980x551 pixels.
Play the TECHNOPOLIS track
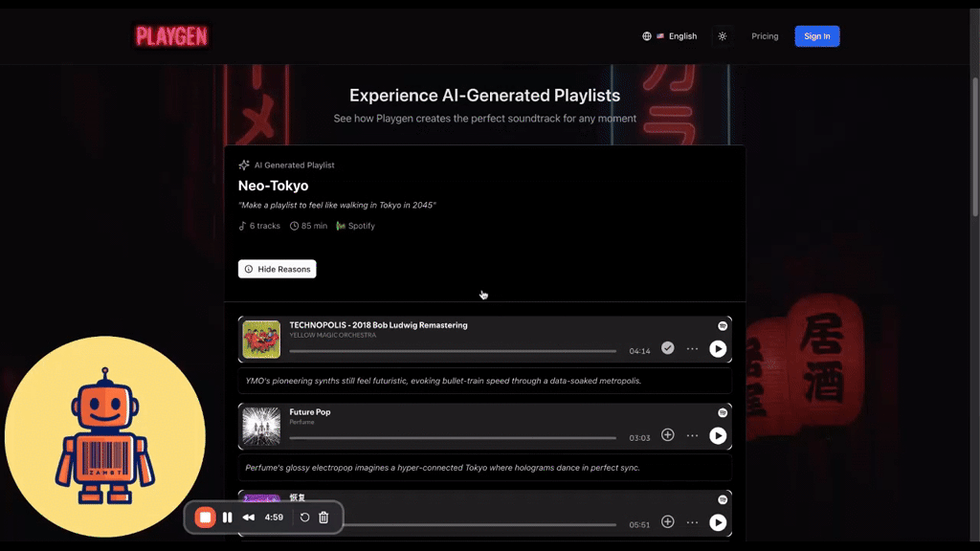pyautogui.click(x=718, y=348)
